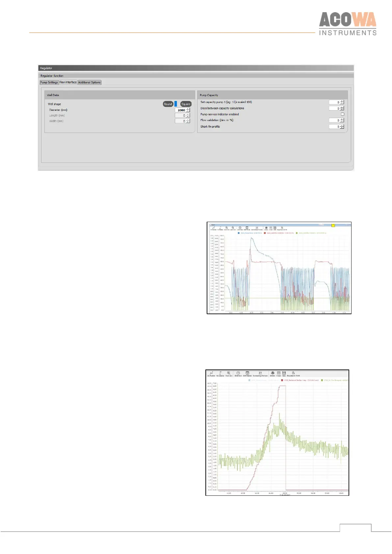Click the export CSV icon in upper chart toolbar
392x554 pixels.
click(282, 228)
